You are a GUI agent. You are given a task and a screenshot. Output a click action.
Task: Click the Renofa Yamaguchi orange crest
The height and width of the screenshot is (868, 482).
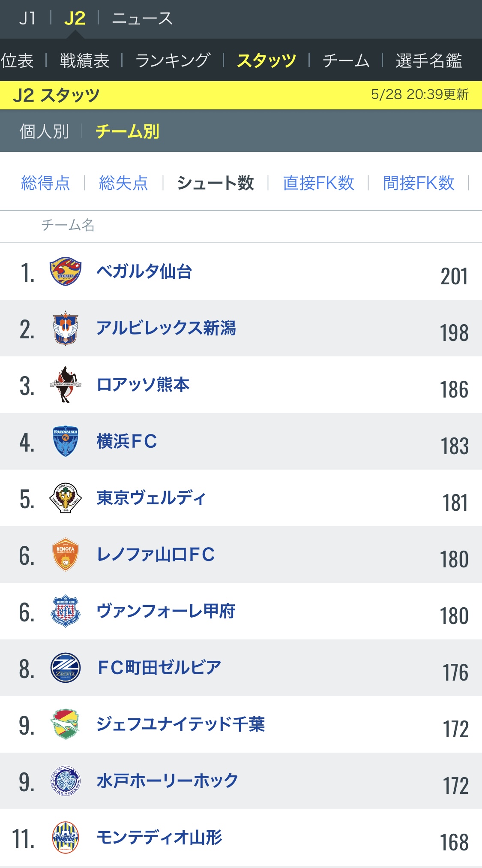tap(65, 555)
